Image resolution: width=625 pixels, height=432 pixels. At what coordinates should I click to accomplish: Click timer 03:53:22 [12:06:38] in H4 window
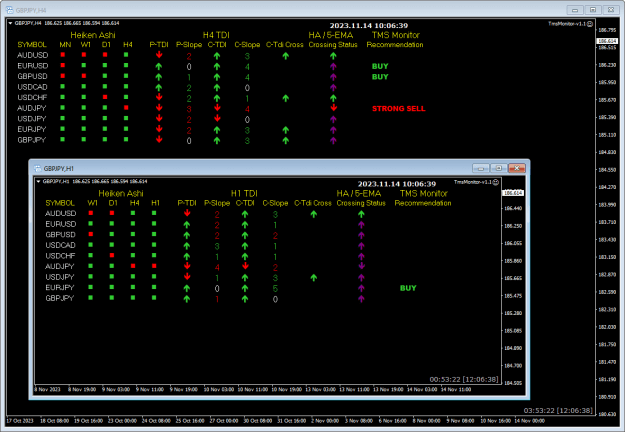(558, 410)
